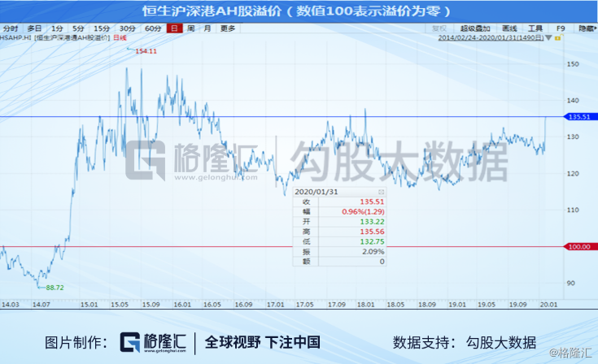Switch chart to 15分 interval

101,28
